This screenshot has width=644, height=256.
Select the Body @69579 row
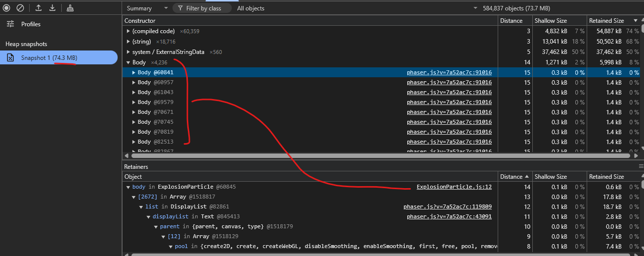(x=381, y=102)
